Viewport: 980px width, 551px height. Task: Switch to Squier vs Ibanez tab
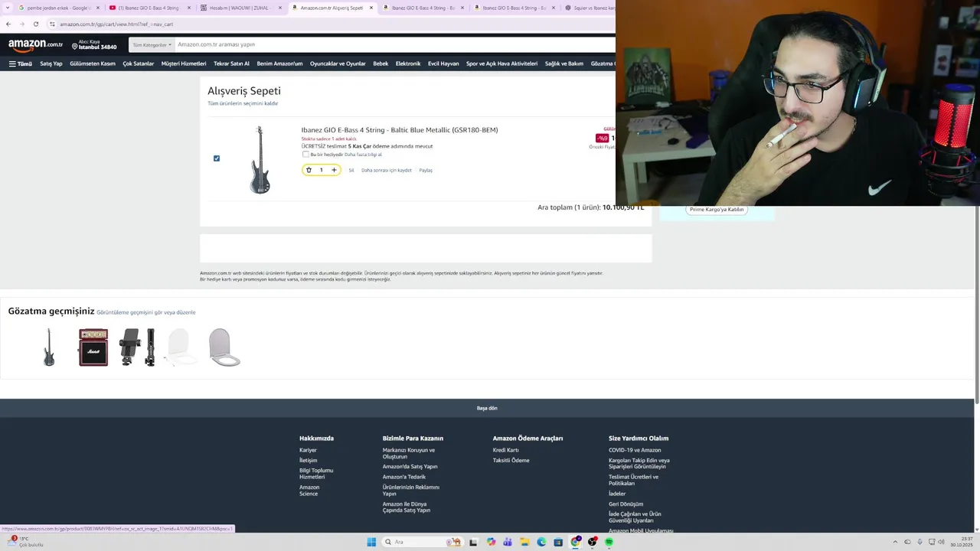click(590, 8)
